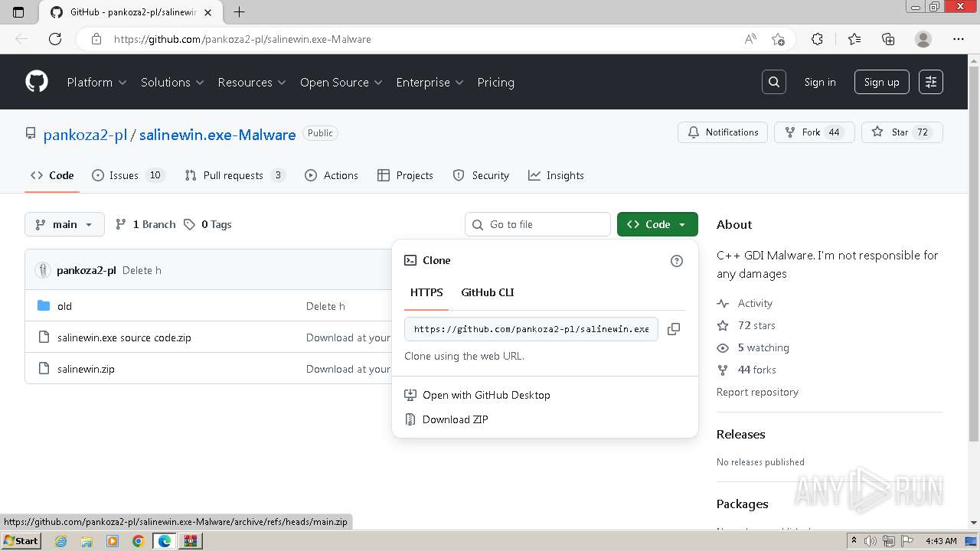
Task: Refresh the page in the browser
Action: pyautogui.click(x=55, y=39)
